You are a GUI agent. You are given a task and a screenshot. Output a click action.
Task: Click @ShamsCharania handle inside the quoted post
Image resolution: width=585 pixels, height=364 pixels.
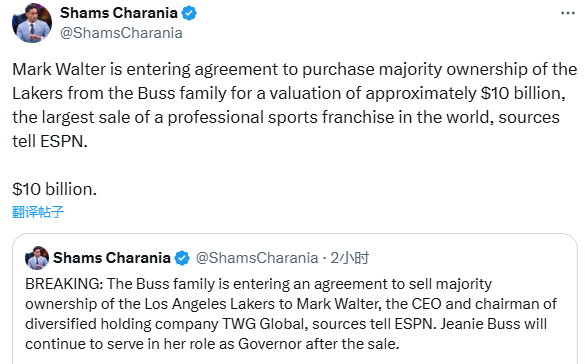pos(257,258)
